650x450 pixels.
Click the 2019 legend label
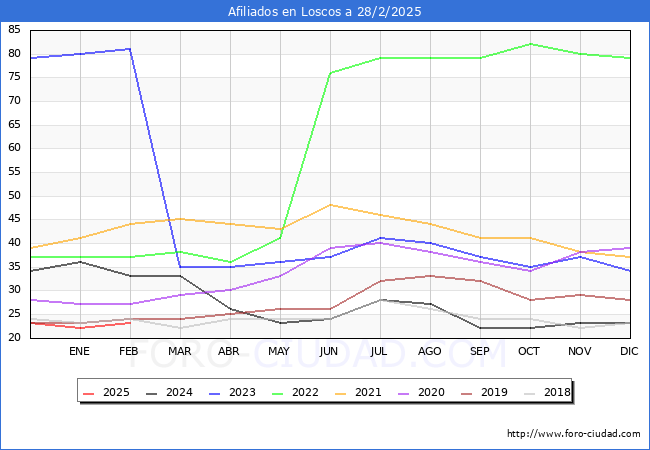[495, 392]
